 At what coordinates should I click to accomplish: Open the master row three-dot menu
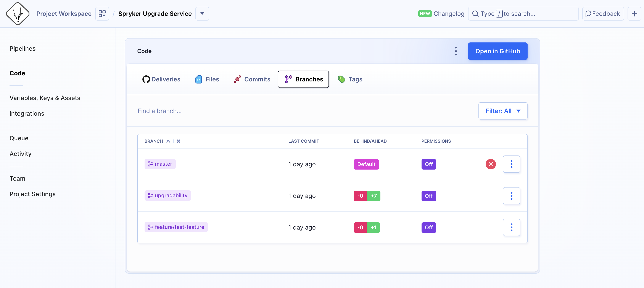click(512, 164)
